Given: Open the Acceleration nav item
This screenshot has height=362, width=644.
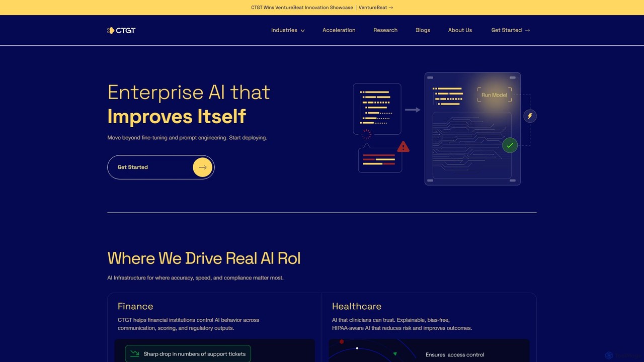Looking at the screenshot, I should coord(339,30).
